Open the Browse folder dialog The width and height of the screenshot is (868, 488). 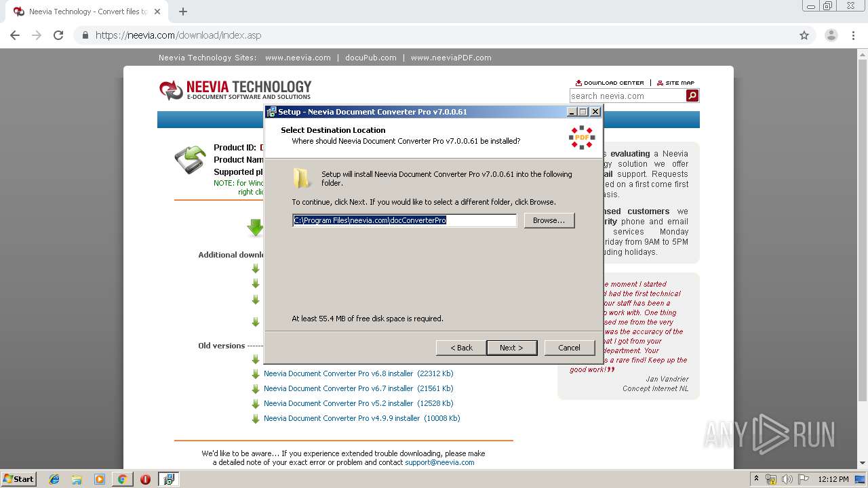(549, 220)
